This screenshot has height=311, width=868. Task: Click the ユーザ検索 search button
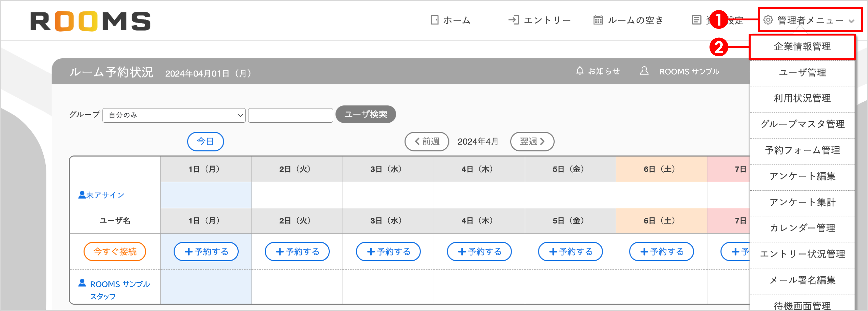click(365, 114)
